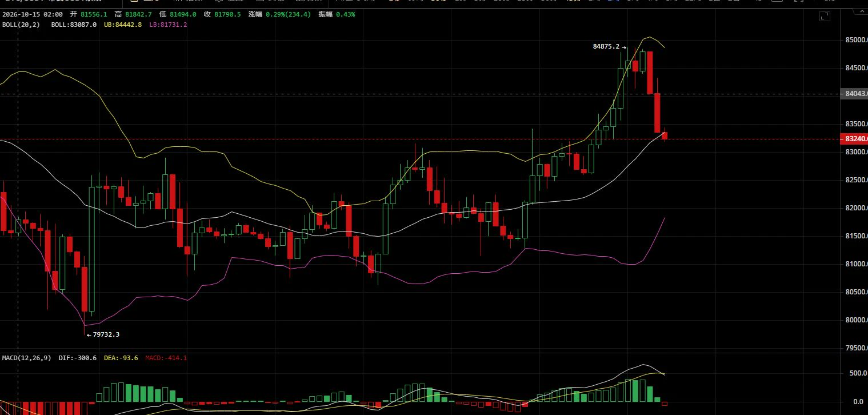
Task: Click the DEA:-93.6 value
Action: click(x=121, y=358)
